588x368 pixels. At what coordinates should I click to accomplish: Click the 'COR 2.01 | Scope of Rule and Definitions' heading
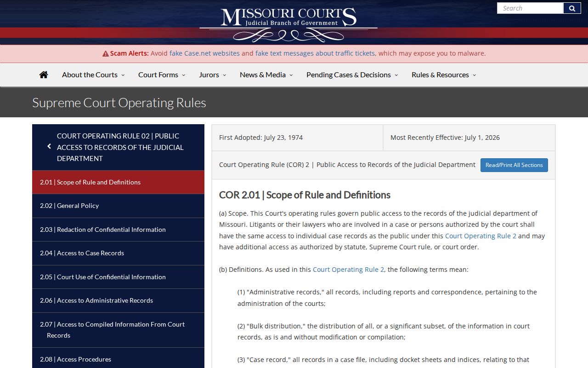(305, 195)
